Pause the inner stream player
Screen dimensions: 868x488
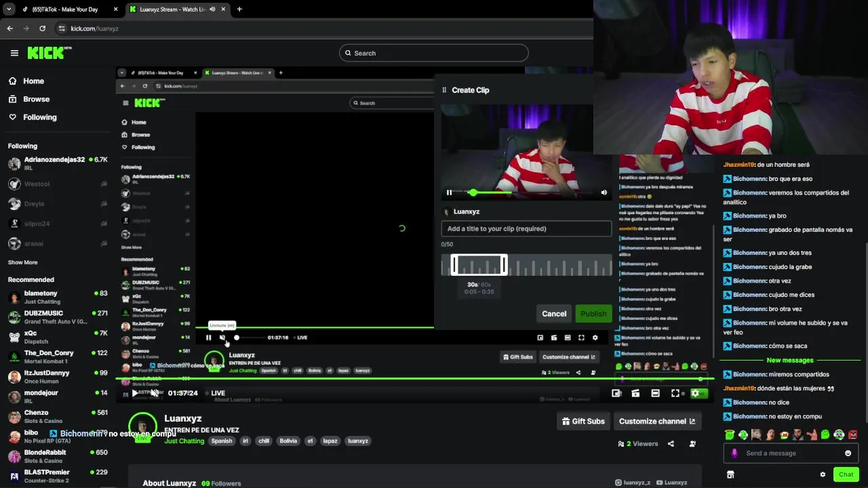click(208, 338)
